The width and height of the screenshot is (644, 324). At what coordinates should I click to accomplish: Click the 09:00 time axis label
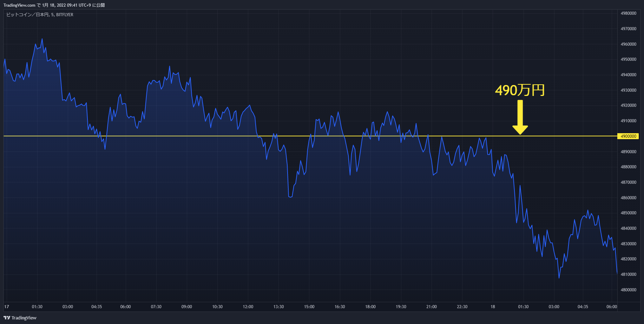click(x=187, y=307)
